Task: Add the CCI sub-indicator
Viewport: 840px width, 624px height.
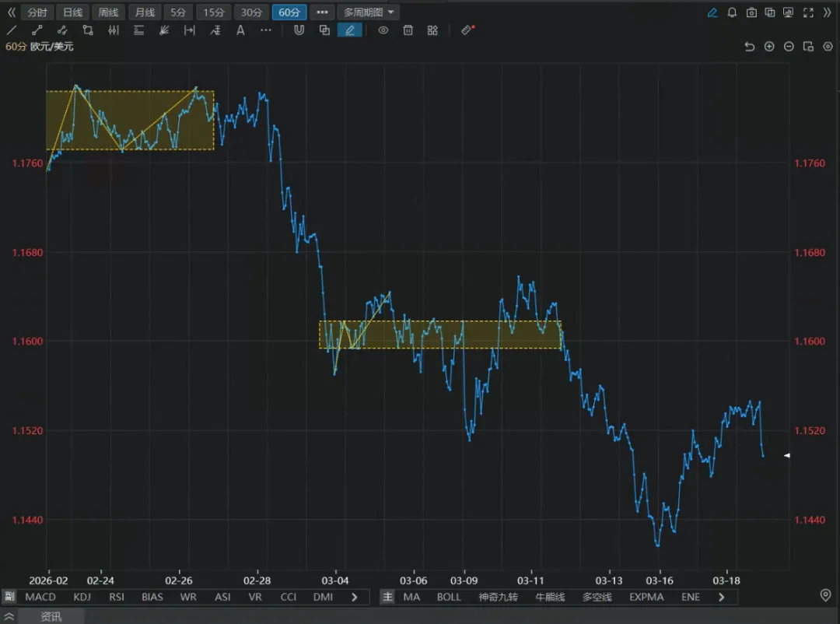Action: (x=289, y=597)
